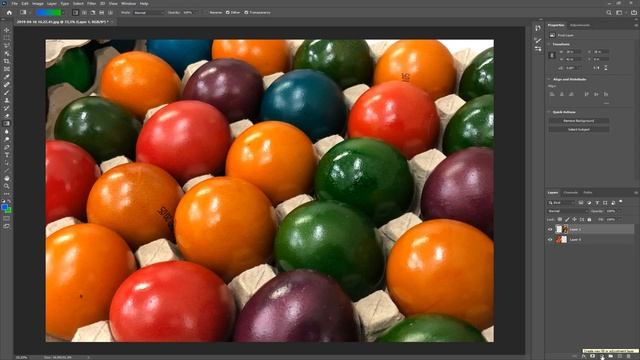Create new fill or adjustment layer
Screen dimensions: 640x360
click(602, 356)
